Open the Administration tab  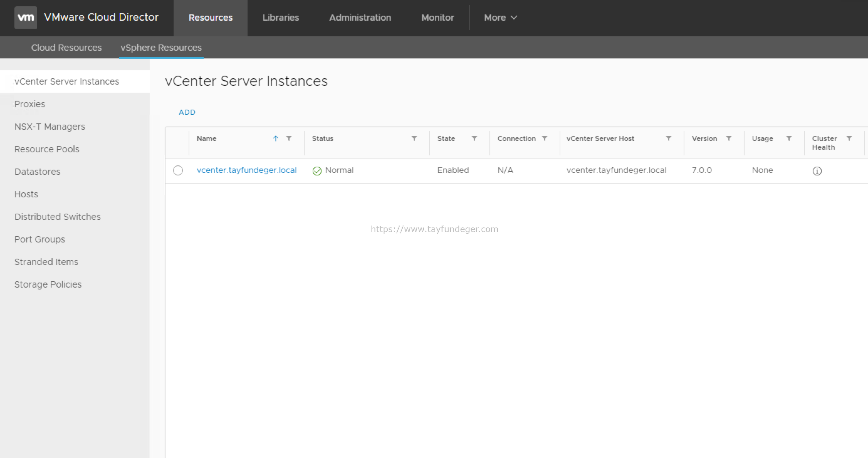(360, 18)
